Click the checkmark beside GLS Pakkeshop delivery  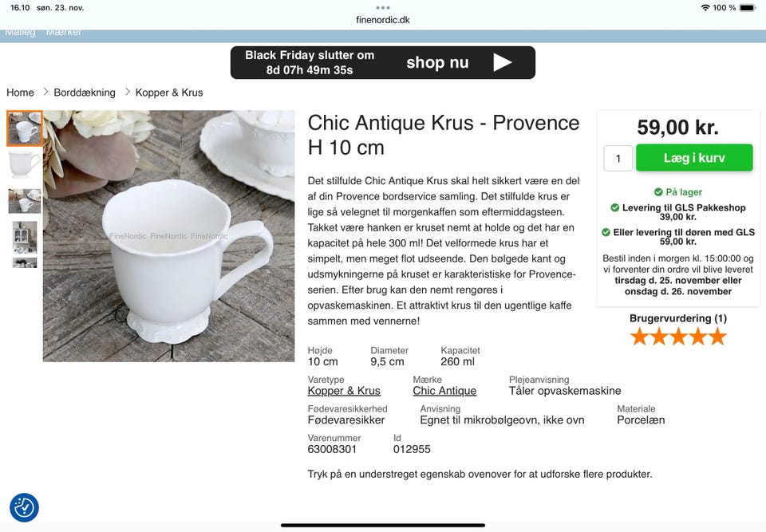pos(615,207)
